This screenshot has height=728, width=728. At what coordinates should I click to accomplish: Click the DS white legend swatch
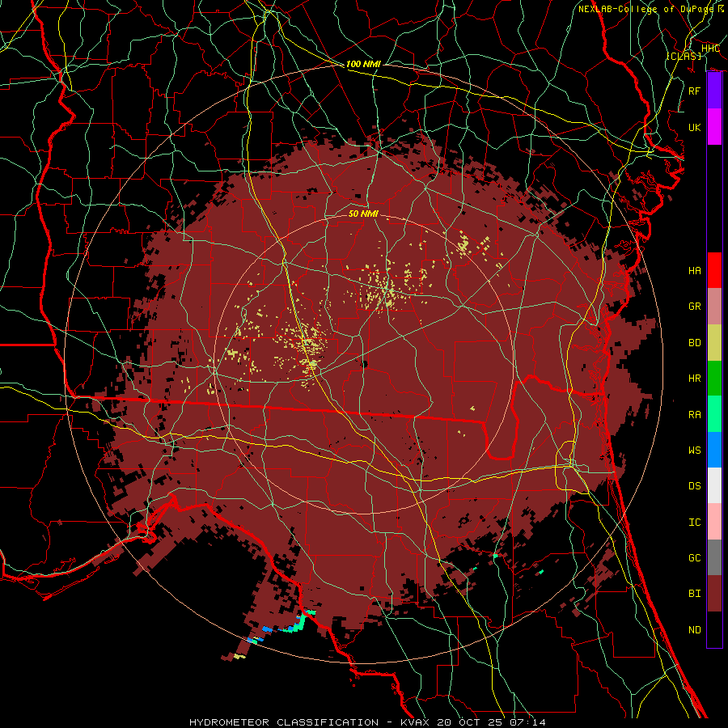click(714, 485)
